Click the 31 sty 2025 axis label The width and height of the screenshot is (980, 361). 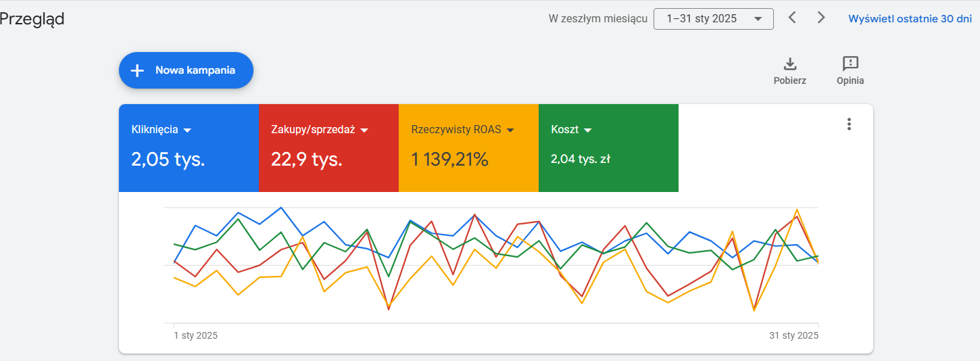[793, 335]
